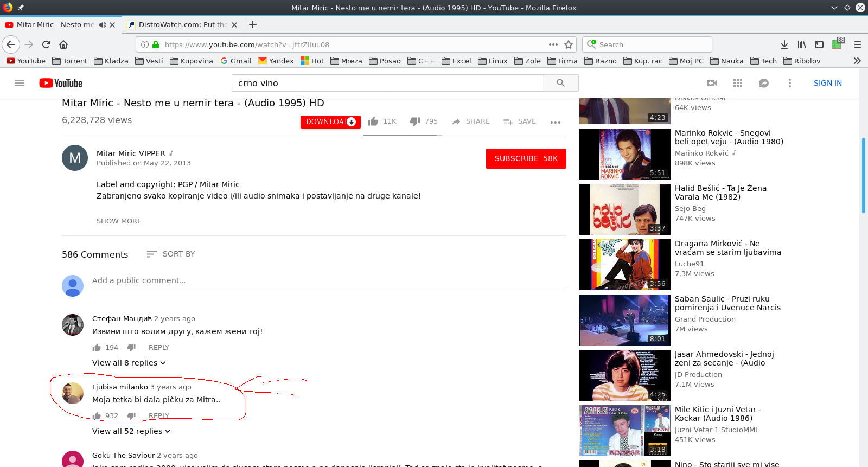
Task: Open the Gmail bookmark
Action: pos(236,61)
